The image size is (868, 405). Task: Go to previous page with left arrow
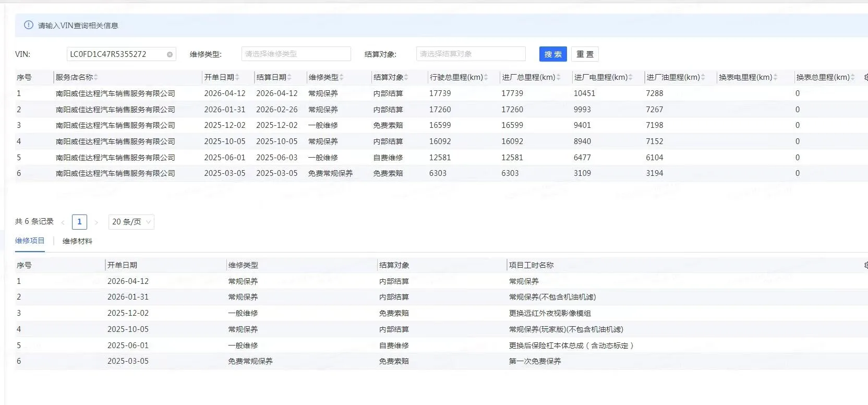(x=63, y=222)
